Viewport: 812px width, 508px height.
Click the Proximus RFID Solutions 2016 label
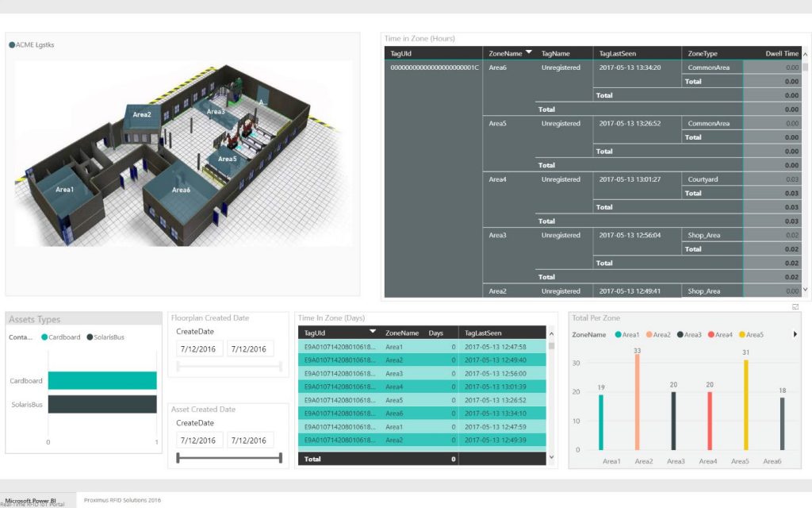click(x=124, y=500)
